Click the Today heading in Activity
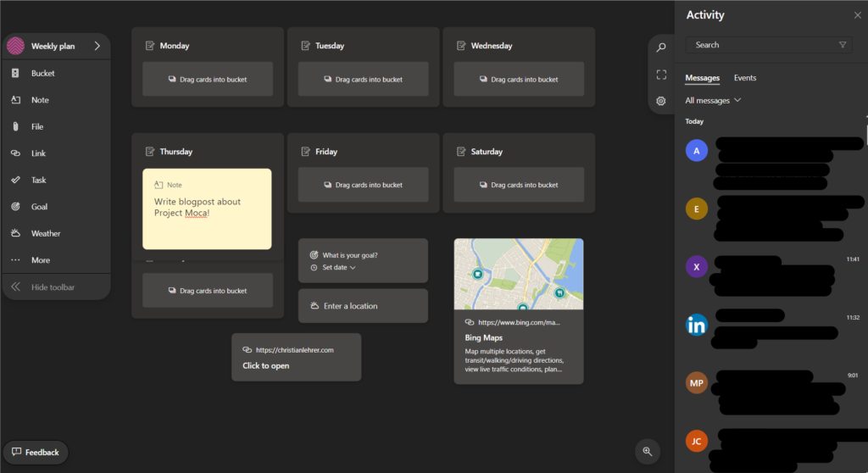This screenshot has height=473, width=868. tap(694, 121)
